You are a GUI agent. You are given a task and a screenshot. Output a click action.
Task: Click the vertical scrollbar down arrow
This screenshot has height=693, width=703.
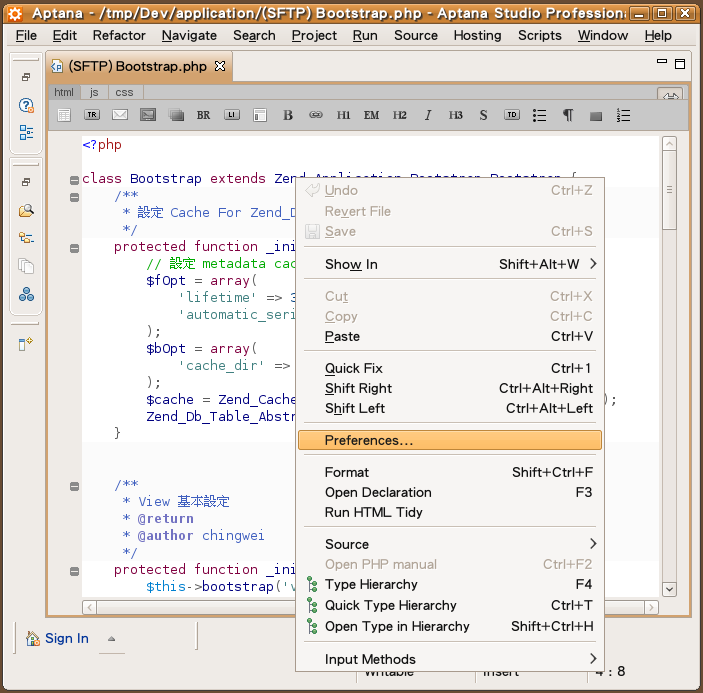pyautogui.click(x=669, y=589)
